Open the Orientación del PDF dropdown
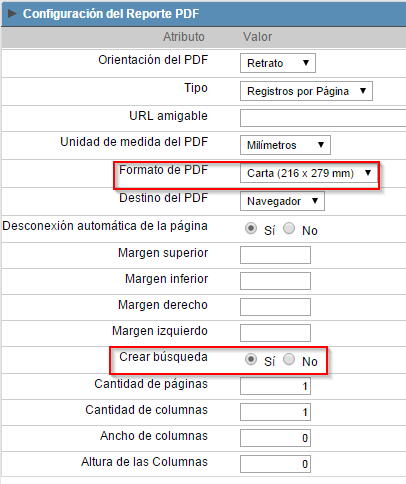The image size is (406, 484). pyautogui.click(x=278, y=63)
